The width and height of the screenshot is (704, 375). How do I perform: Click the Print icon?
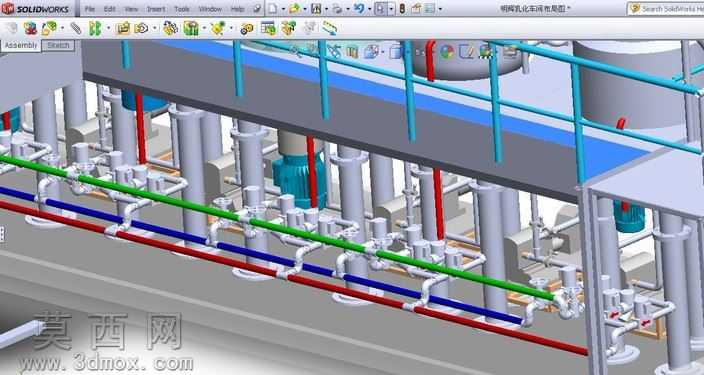[x=337, y=9]
